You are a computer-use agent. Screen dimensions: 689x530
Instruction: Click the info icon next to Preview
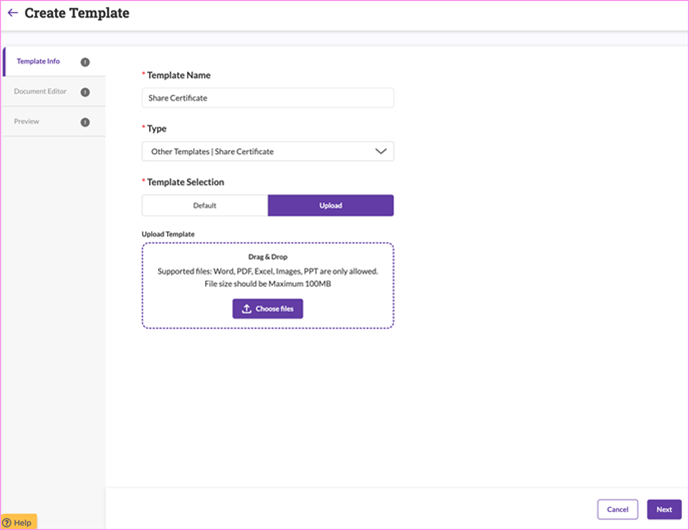85,122
